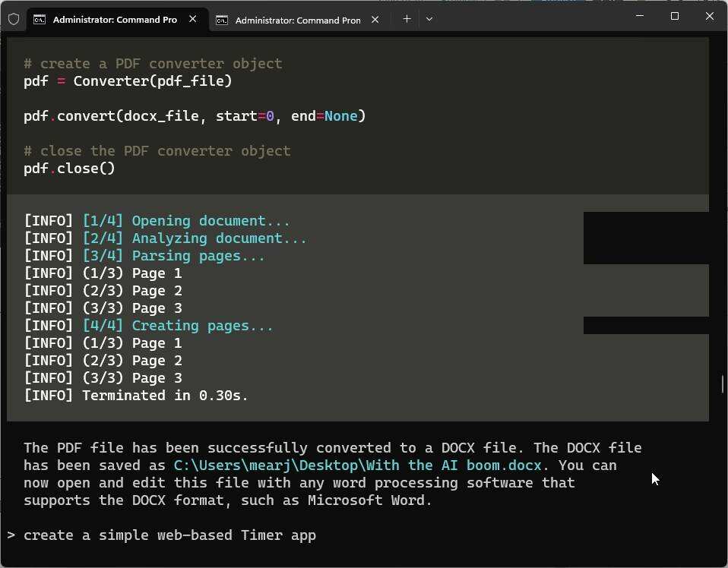Open the "With the AI boom.docx" file path
728x568 pixels.
click(x=357, y=465)
